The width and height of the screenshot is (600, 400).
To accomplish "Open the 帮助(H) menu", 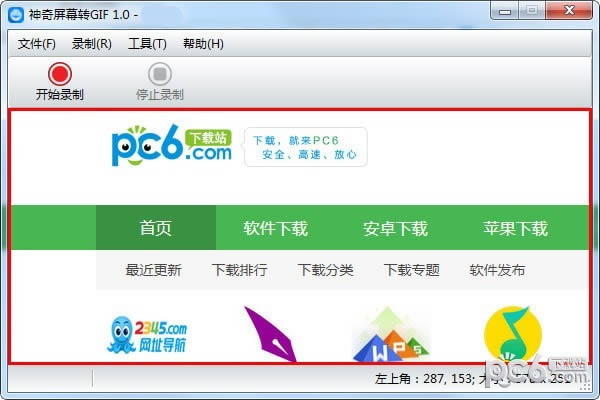I will click(x=203, y=44).
